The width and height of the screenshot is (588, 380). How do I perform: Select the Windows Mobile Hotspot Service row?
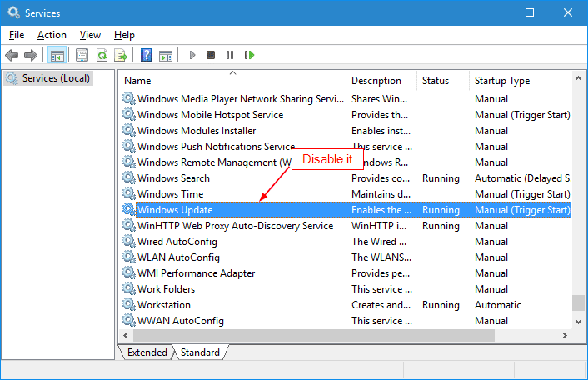coord(346,115)
